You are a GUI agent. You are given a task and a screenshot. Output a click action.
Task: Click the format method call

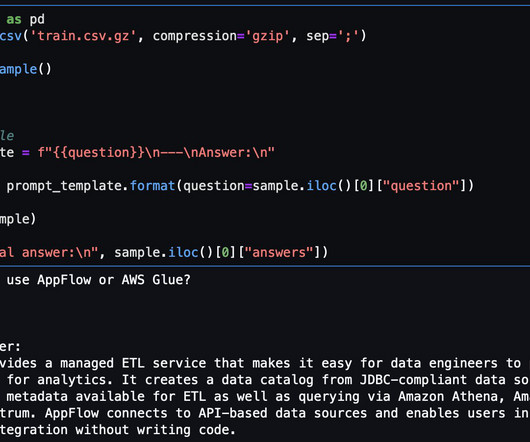click(x=152, y=186)
